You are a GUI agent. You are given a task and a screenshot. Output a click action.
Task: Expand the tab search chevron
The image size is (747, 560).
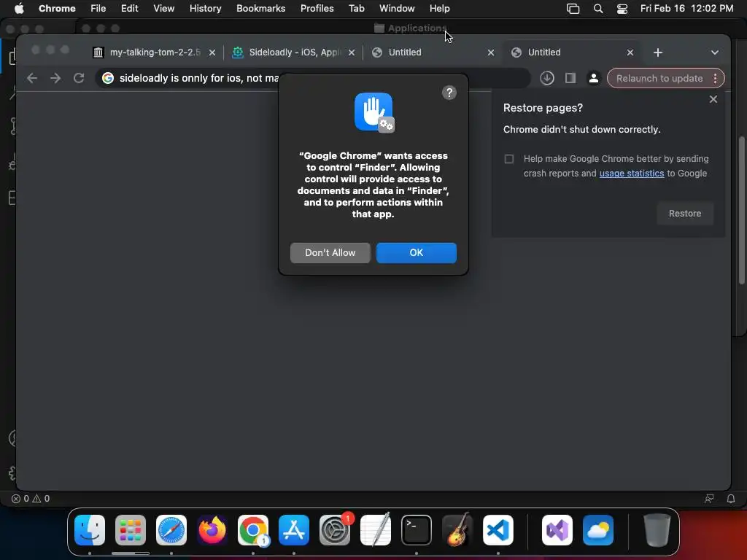point(715,52)
